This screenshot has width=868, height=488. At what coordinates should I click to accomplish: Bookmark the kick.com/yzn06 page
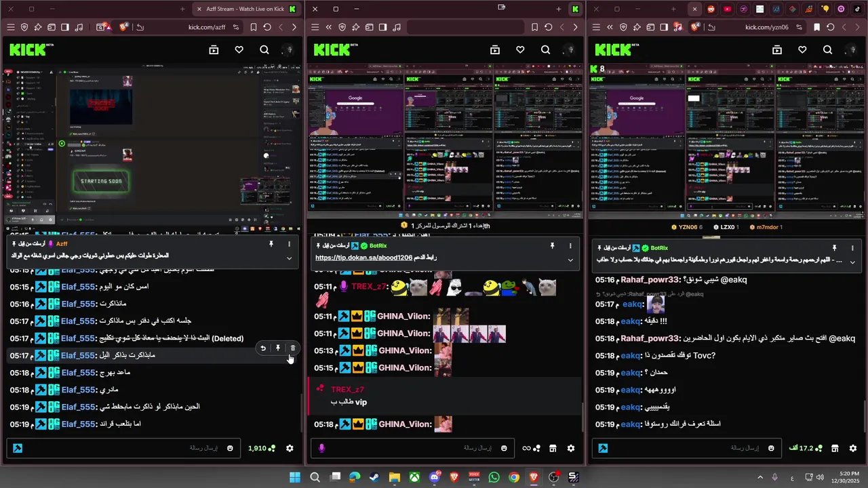[x=816, y=27]
